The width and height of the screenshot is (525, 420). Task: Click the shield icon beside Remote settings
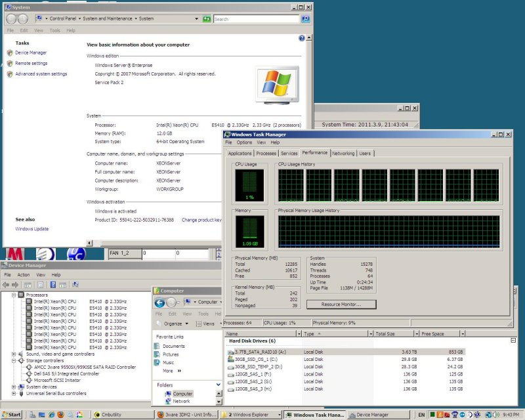point(10,63)
